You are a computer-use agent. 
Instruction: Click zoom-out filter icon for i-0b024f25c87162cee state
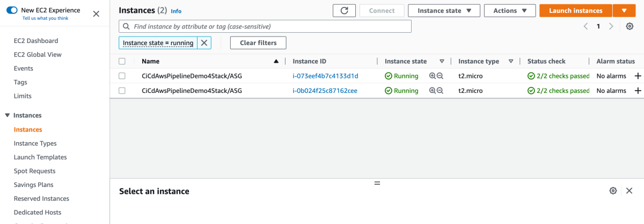(x=440, y=91)
